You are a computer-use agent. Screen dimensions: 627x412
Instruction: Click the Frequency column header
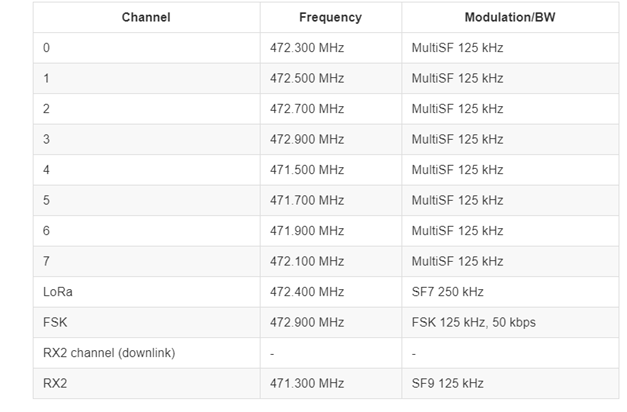(330, 17)
